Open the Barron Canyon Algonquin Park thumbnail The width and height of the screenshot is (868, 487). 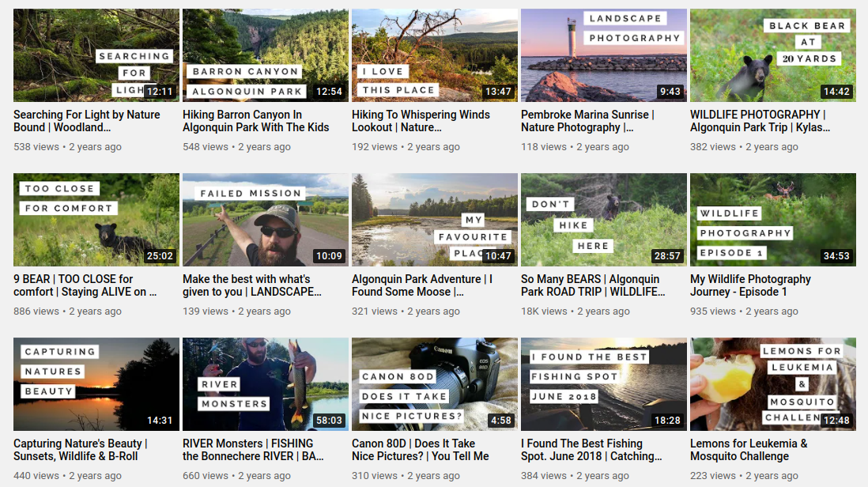(x=266, y=55)
